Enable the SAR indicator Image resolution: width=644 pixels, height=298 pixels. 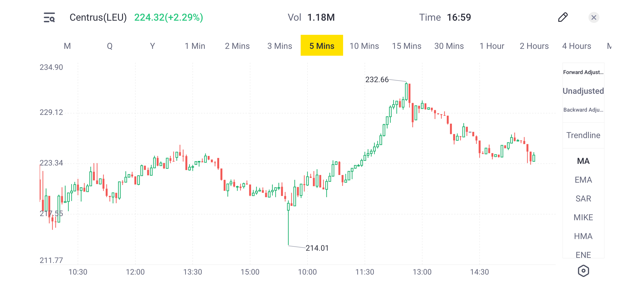coord(583,198)
